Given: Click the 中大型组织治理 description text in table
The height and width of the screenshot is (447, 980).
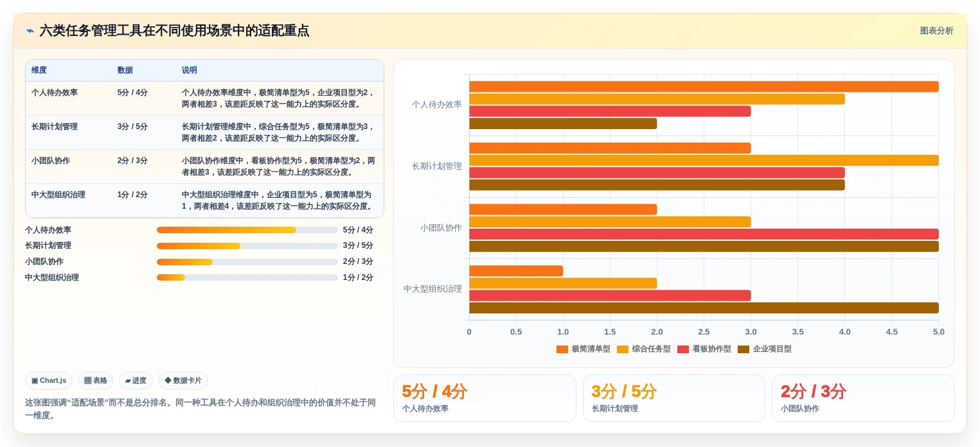Looking at the screenshot, I should coord(278,200).
